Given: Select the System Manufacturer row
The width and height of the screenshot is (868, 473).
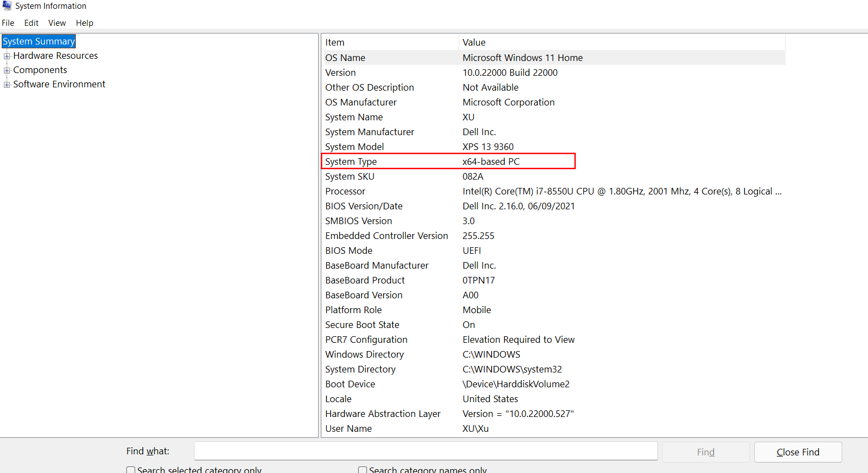Looking at the screenshot, I should (x=554, y=132).
